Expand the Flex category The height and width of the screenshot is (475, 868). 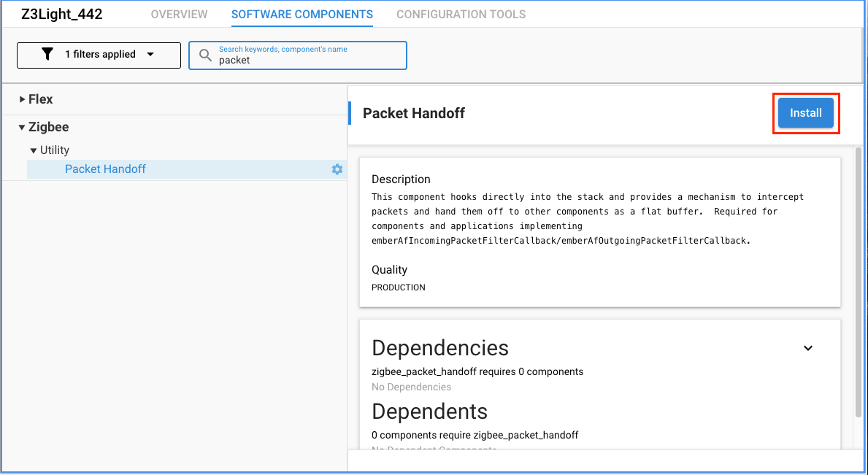[22, 99]
